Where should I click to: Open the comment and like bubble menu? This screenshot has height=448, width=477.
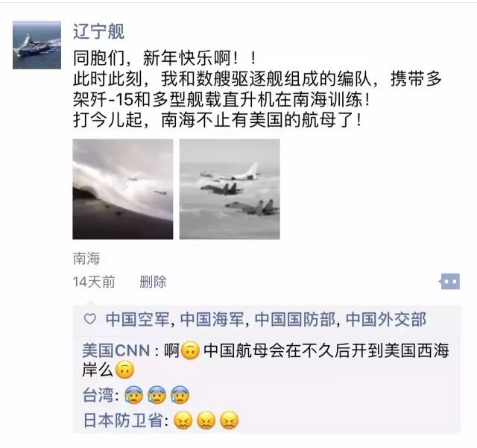(x=449, y=282)
